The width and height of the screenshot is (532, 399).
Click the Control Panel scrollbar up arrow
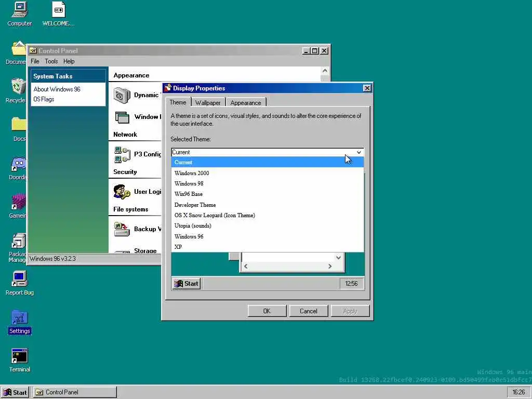point(325,71)
